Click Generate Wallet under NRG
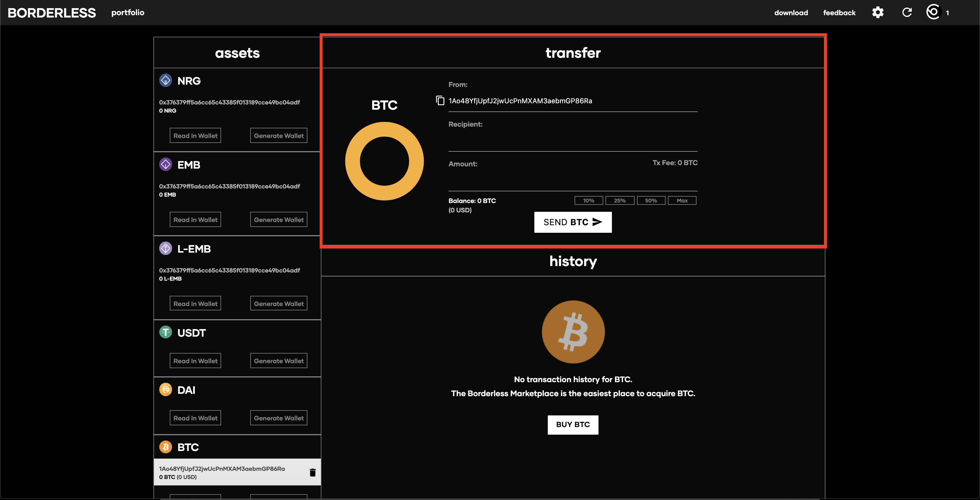The width and height of the screenshot is (980, 500). point(279,135)
